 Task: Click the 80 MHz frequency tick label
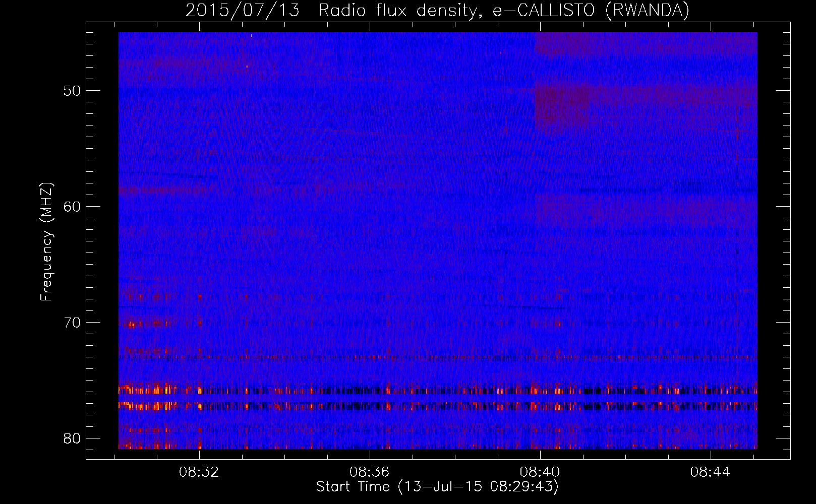point(72,438)
